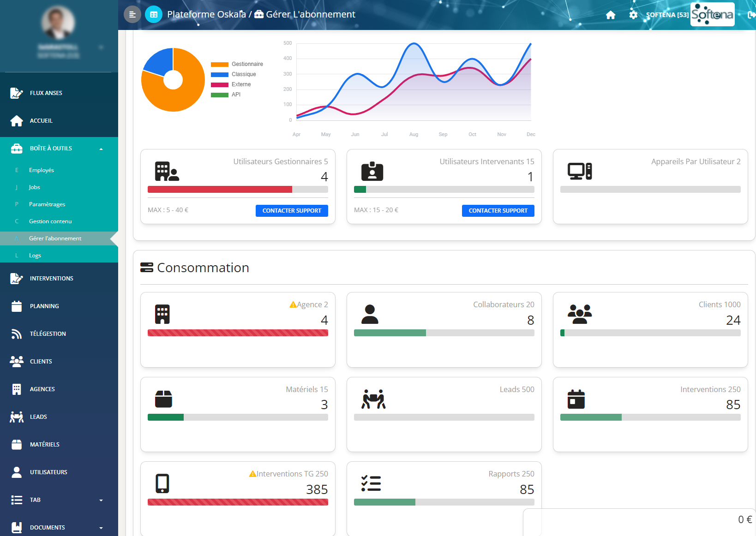
Task: Click the Consommation heading
Action: 203,268
